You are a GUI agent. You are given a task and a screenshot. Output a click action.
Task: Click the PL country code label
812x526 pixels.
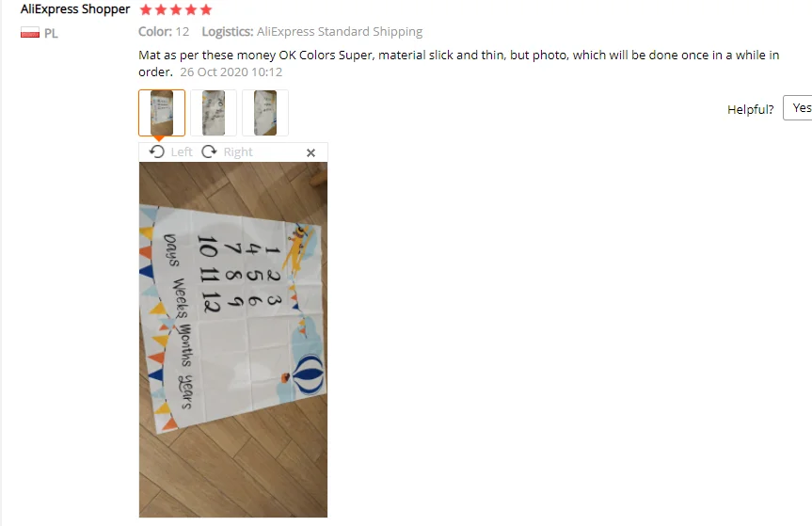51,34
